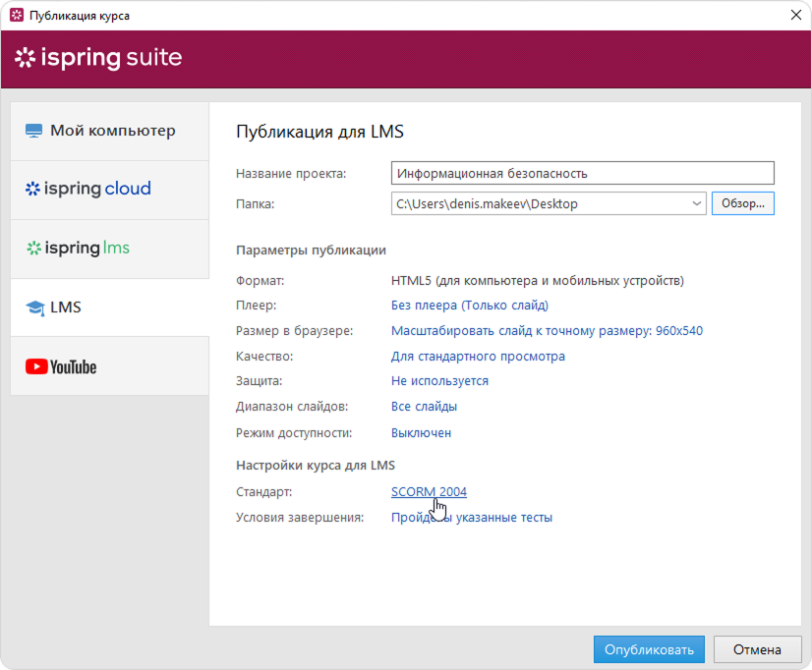Expand the Папка folder path dropdown
This screenshot has height=670, width=812.
(x=697, y=203)
